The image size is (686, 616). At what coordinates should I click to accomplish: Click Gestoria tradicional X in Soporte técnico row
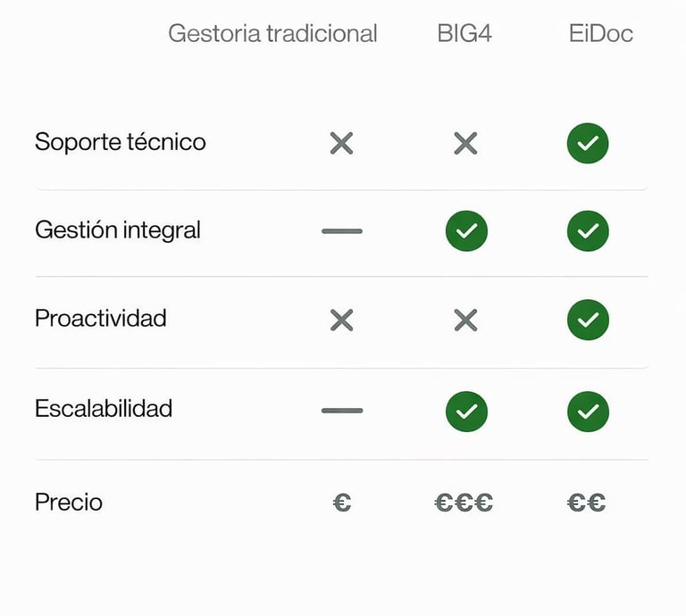pyautogui.click(x=341, y=143)
